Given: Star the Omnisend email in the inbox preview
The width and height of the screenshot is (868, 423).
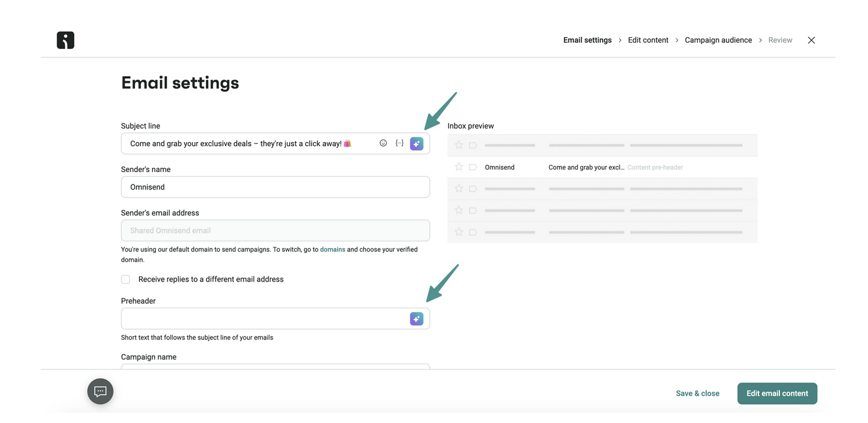Looking at the screenshot, I should (458, 167).
